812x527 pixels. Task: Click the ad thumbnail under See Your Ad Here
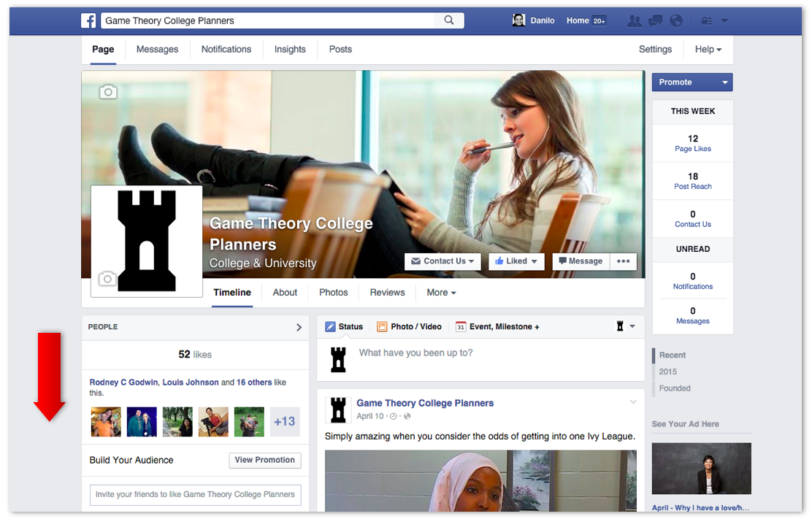(x=701, y=469)
